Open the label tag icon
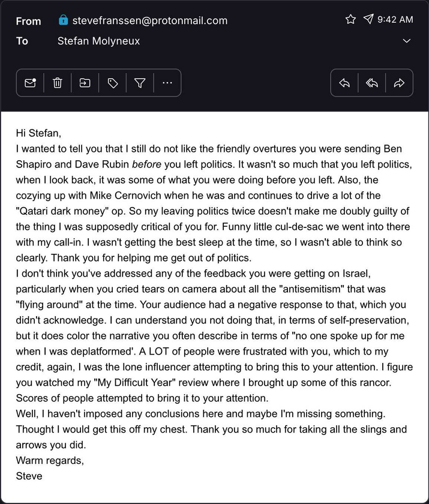This screenshot has height=504, width=429. click(112, 83)
